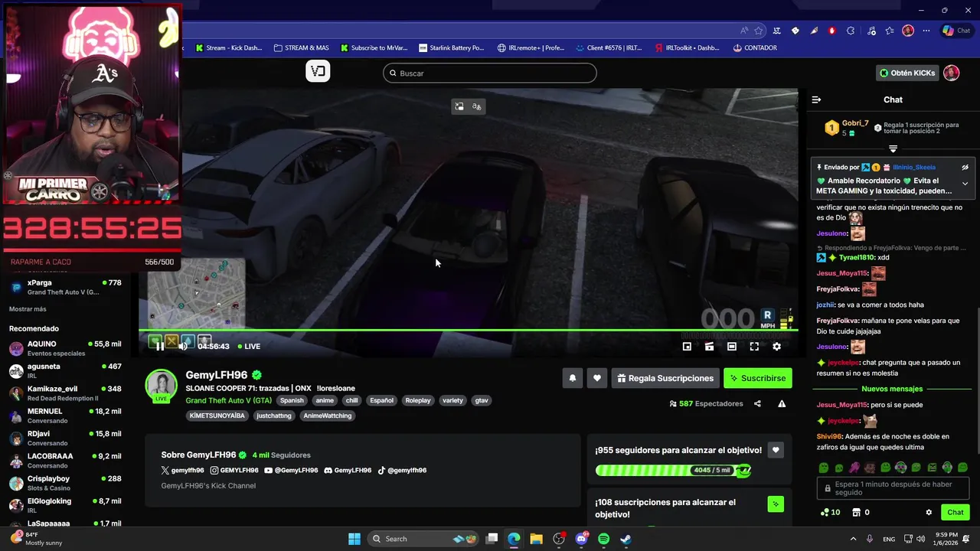The width and height of the screenshot is (980, 551).
Task: Click Regala Suscripciones button
Action: tap(665, 378)
